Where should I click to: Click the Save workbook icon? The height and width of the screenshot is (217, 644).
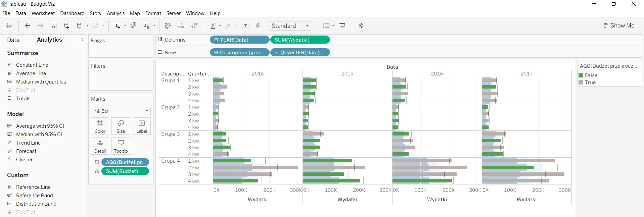pyautogui.click(x=53, y=26)
